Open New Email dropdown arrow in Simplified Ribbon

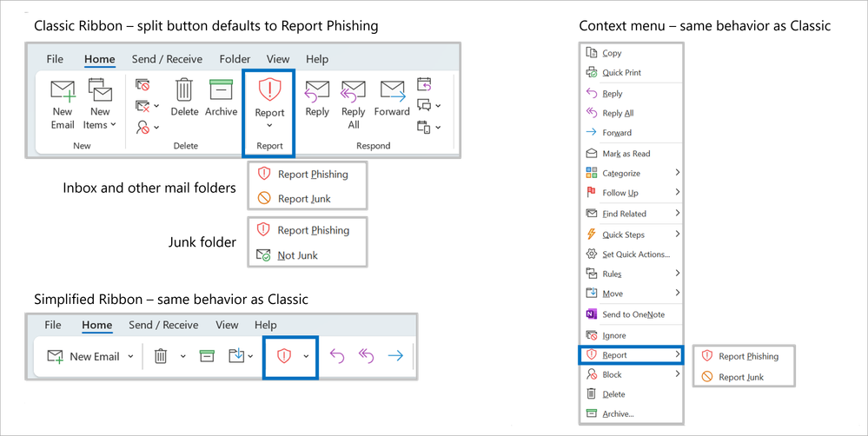130,356
